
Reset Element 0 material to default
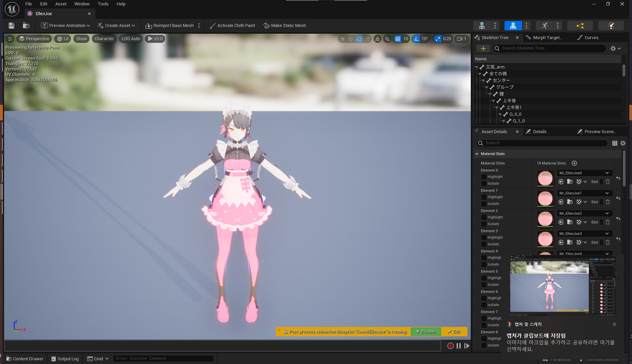618,178
